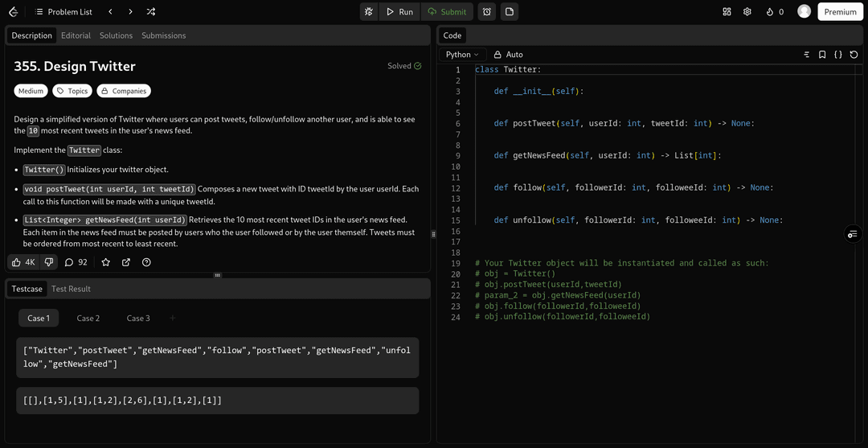This screenshot has height=448, width=868.
Task: Toggle the Auto lock setting
Action: pyautogui.click(x=508, y=54)
